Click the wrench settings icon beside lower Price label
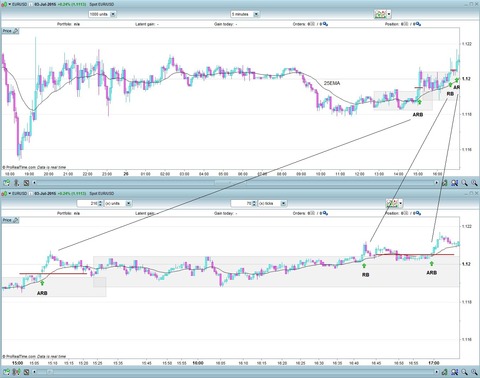480x378 pixels. click(15, 220)
